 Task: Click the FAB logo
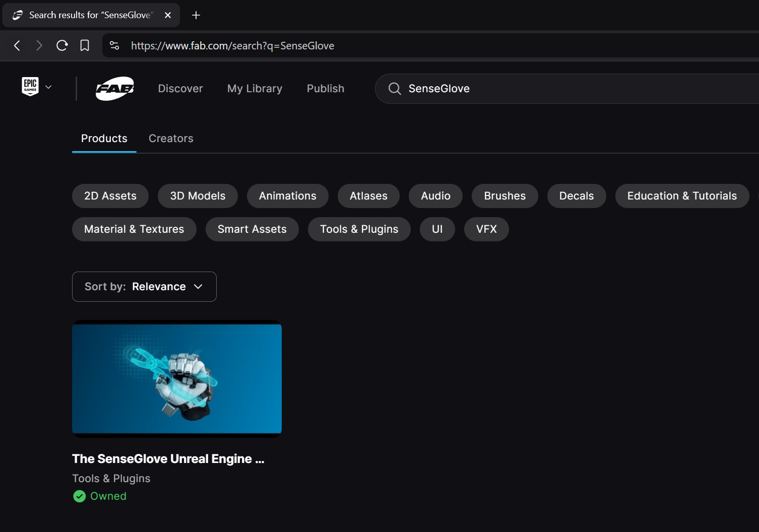[114, 88]
